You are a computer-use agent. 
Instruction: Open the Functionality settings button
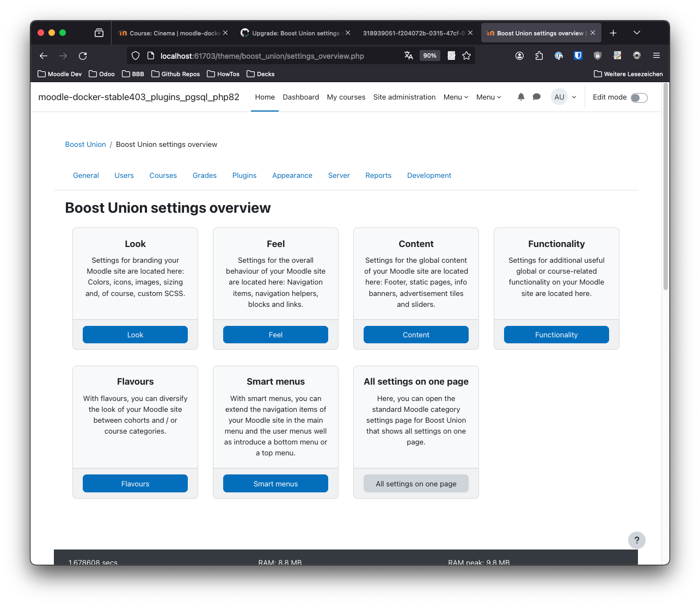tap(556, 335)
